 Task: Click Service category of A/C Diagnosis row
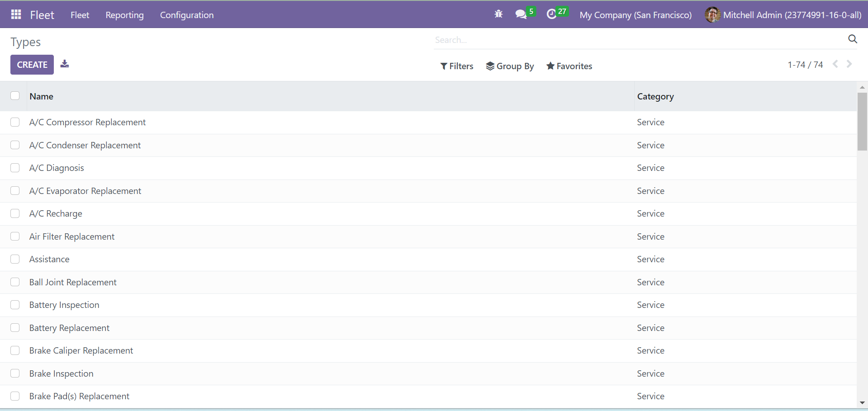[650, 168]
